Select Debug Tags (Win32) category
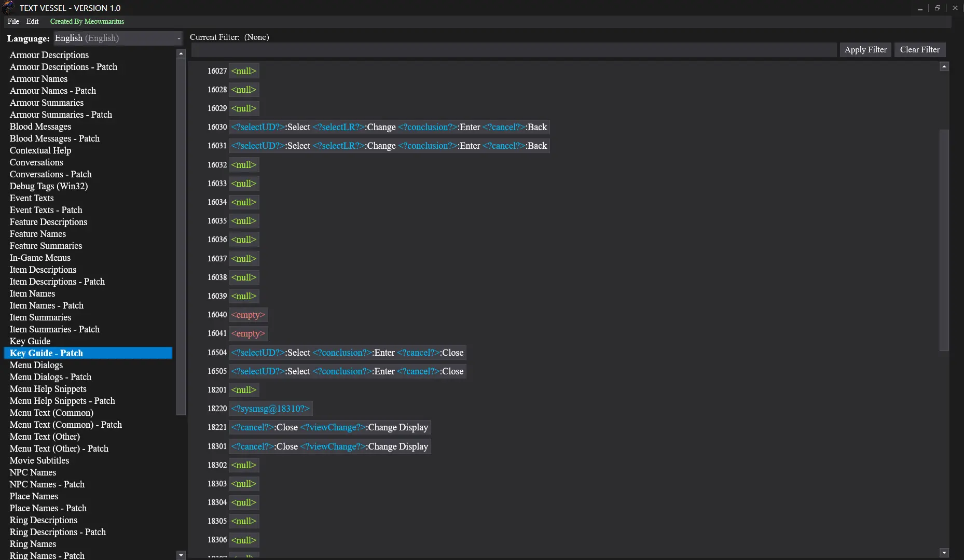This screenshot has width=964, height=560. pyautogui.click(x=49, y=186)
